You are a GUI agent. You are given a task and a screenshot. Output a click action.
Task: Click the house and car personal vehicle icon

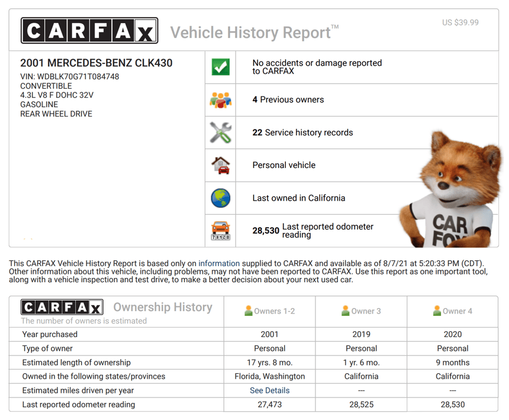[x=220, y=165]
